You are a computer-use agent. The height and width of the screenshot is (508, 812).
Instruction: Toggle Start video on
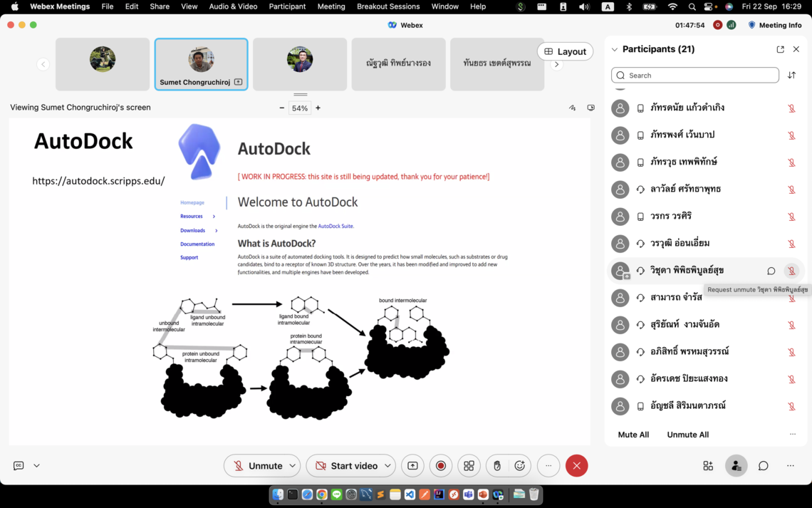click(x=346, y=466)
